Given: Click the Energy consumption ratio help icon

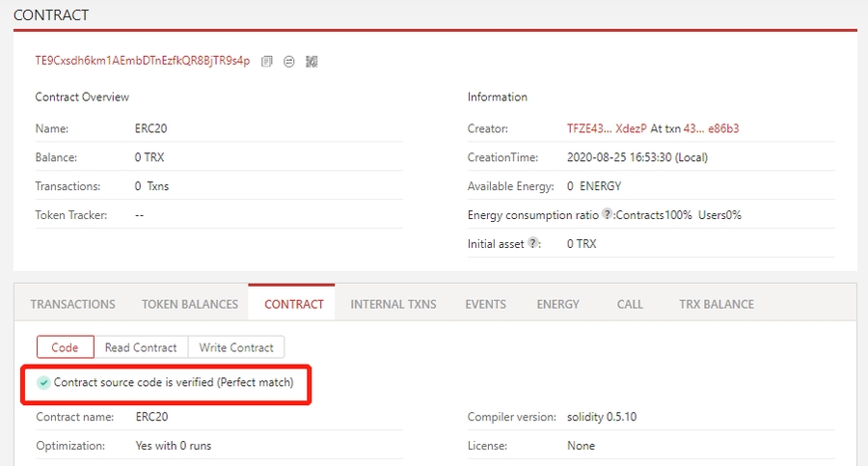Looking at the screenshot, I should 608,215.
